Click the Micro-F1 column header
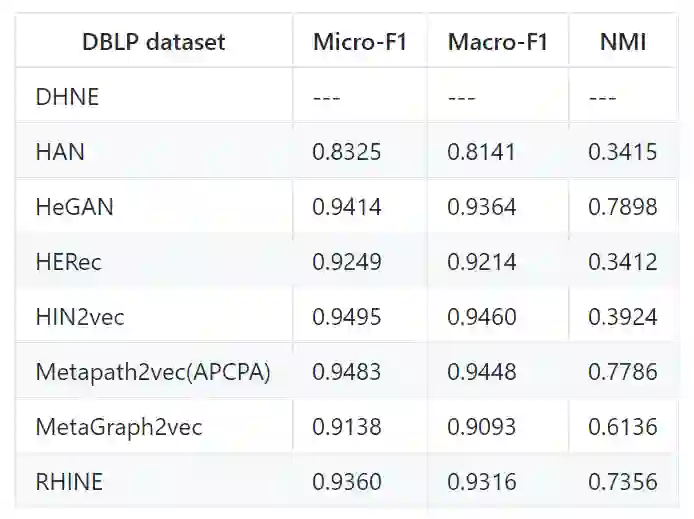694x519 pixels. (x=359, y=42)
